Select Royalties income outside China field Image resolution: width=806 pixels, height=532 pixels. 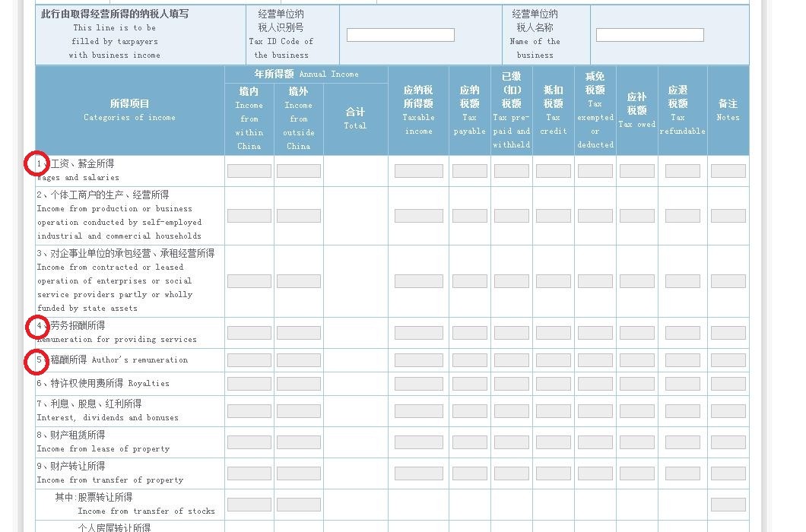pyautogui.click(x=298, y=384)
